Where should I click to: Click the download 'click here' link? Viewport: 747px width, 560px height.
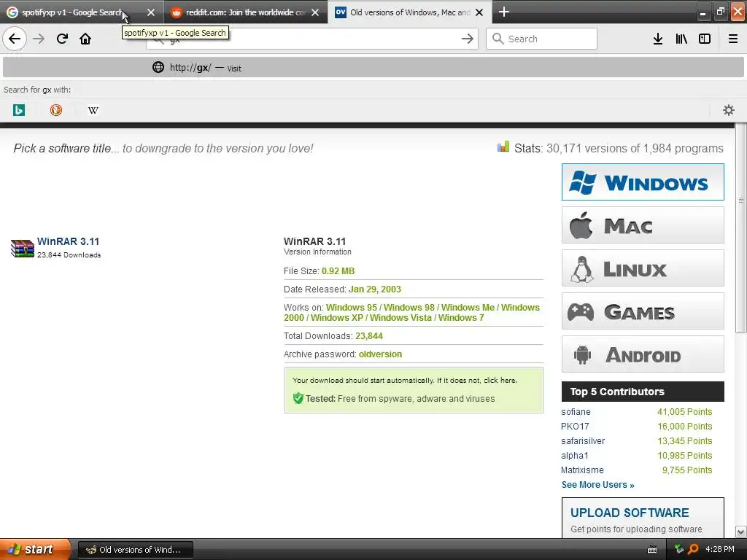[x=499, y=381]
